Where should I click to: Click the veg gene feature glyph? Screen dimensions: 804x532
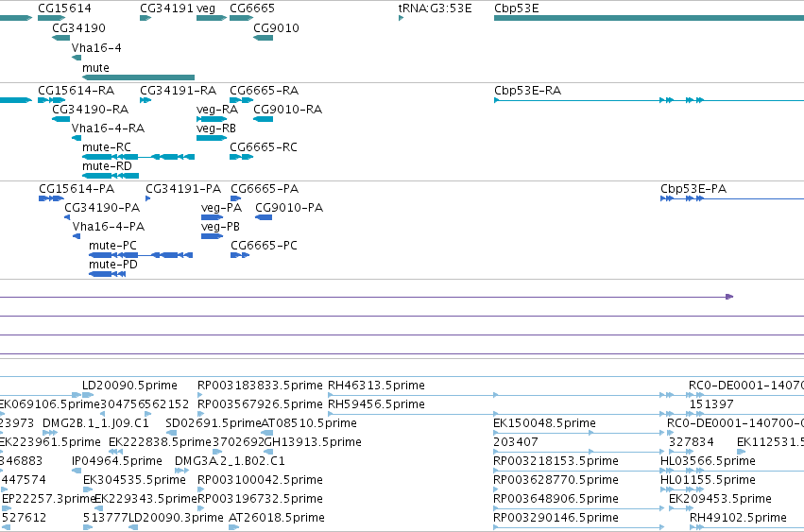[x=212, y=18]
